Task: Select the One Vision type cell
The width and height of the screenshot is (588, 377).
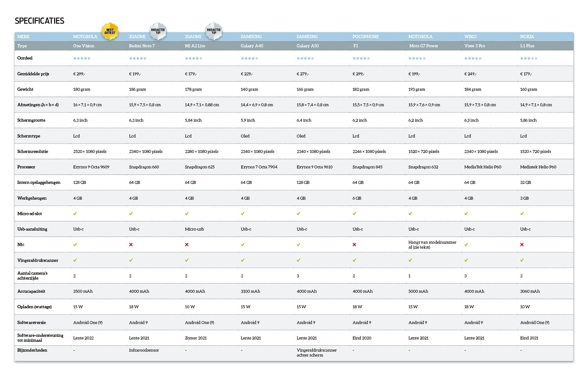Action: pos(83,46)
